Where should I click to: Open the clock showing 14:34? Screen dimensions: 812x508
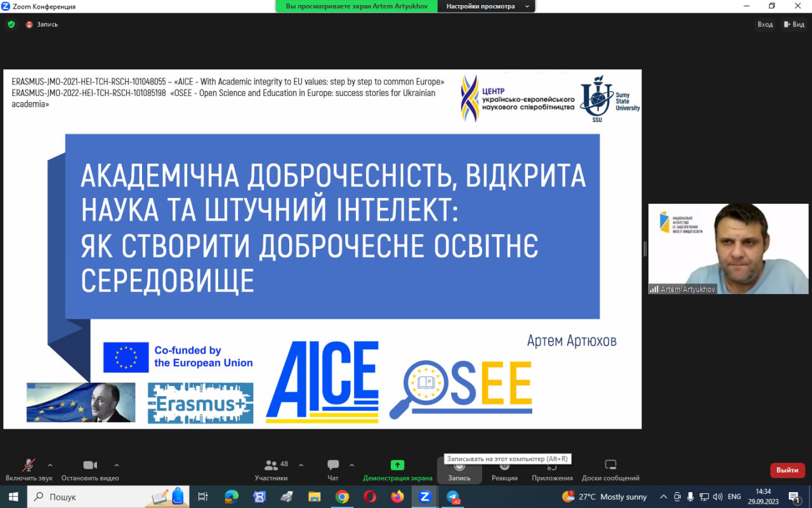click(x=763, y=497)
